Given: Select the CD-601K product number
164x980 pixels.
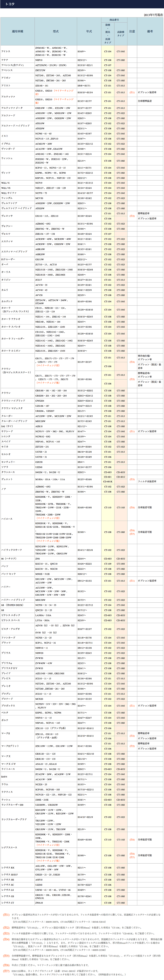Looking at the screenshot, I should [108, 482].
